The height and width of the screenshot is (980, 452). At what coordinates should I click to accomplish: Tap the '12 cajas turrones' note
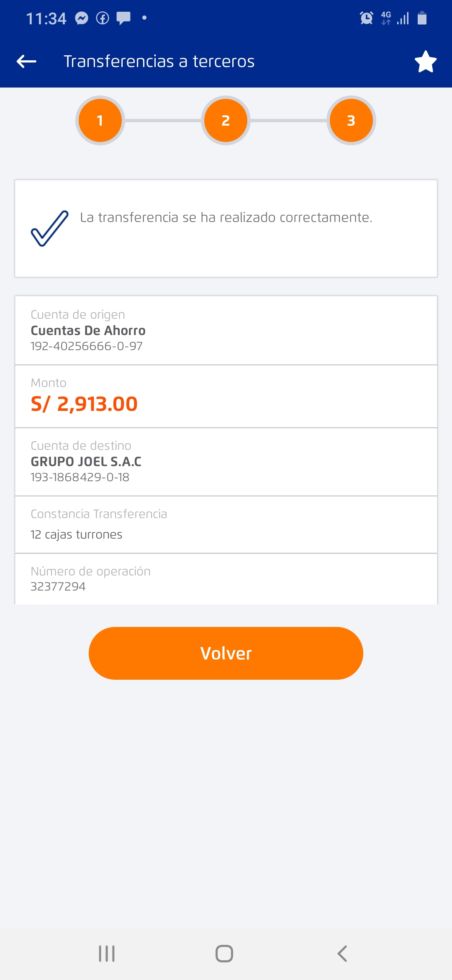coord(77,534)
